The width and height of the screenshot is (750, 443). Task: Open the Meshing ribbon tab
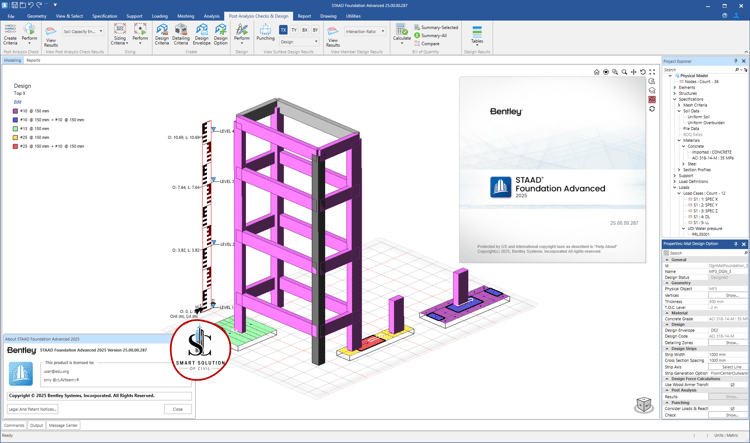coord(186,16)
